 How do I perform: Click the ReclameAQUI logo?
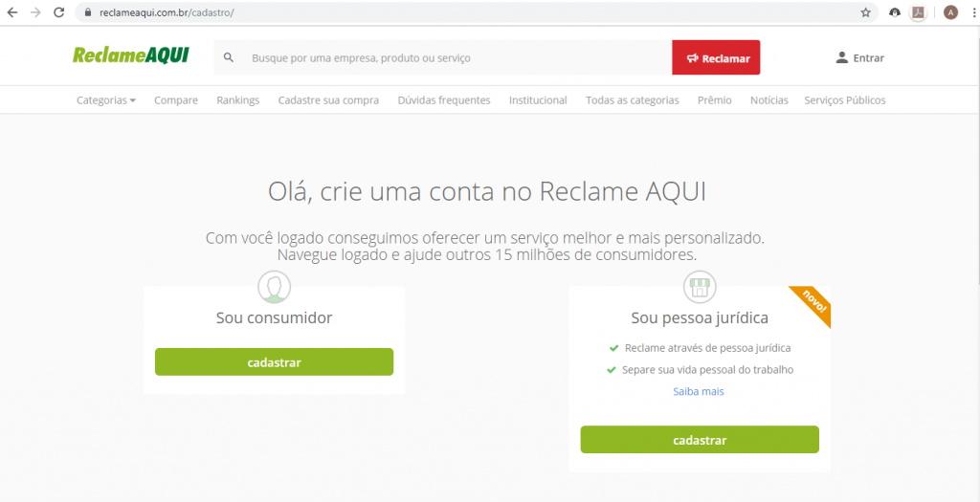click(x=130, y=55)
